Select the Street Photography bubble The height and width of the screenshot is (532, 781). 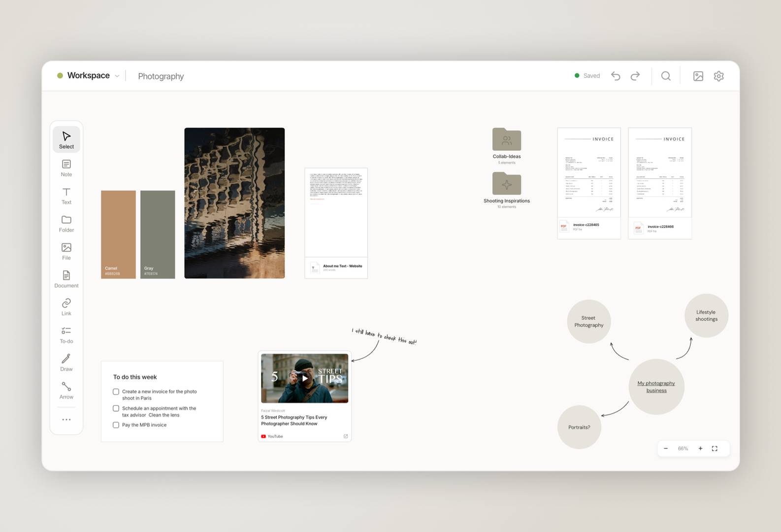click(x=589, y=322)
